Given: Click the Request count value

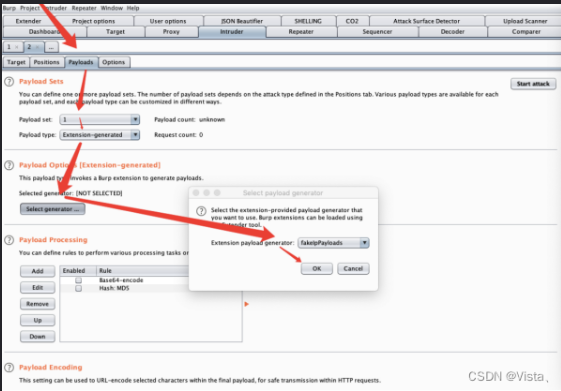Looking at the screenshot, I should (x=201, y=135).
